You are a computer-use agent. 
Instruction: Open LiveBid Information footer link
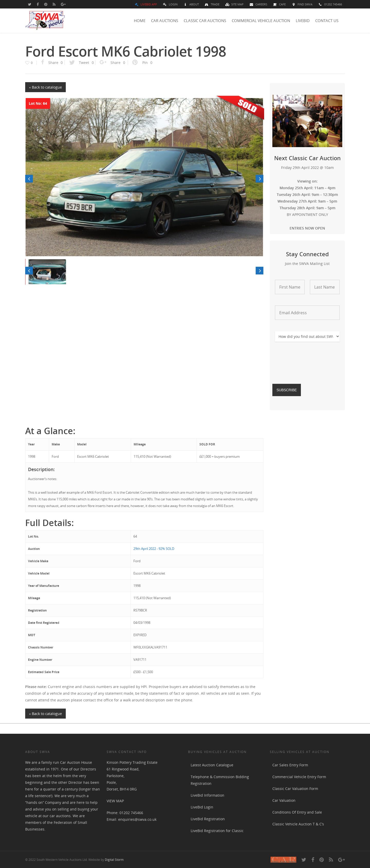click(207, 795)
